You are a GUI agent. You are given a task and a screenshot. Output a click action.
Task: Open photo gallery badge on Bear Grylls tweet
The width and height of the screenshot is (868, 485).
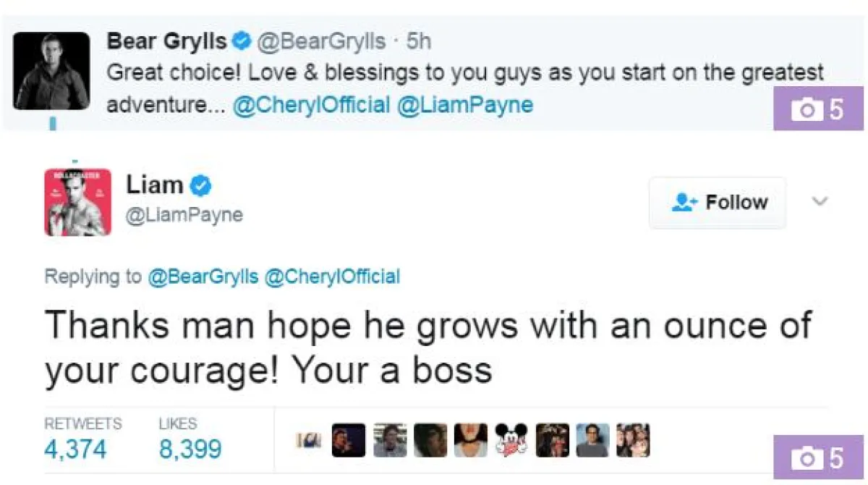(x=818, y=110)
